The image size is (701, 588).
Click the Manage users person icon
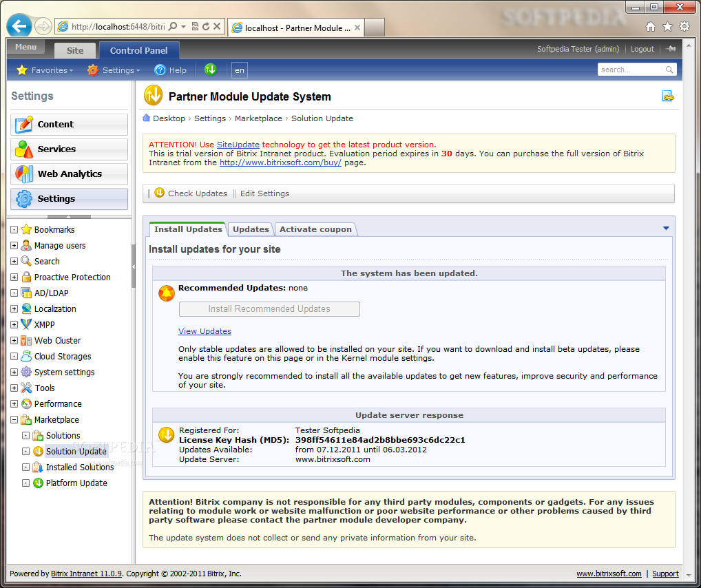tap(26, 246)
